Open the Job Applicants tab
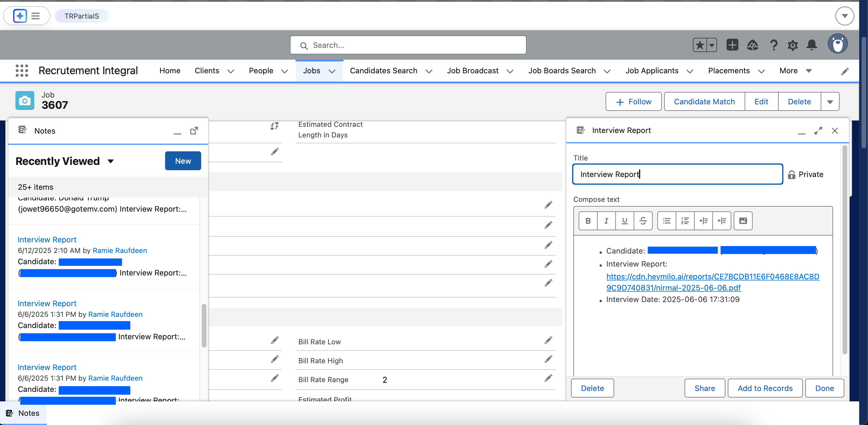The image size is (868, 425). [652, 71]
